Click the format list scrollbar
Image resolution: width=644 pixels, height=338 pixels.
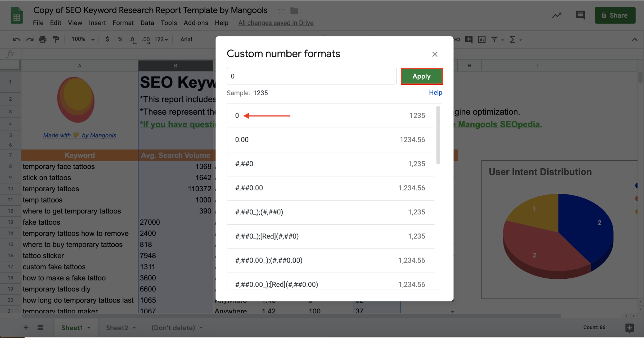tap(438, 135)
